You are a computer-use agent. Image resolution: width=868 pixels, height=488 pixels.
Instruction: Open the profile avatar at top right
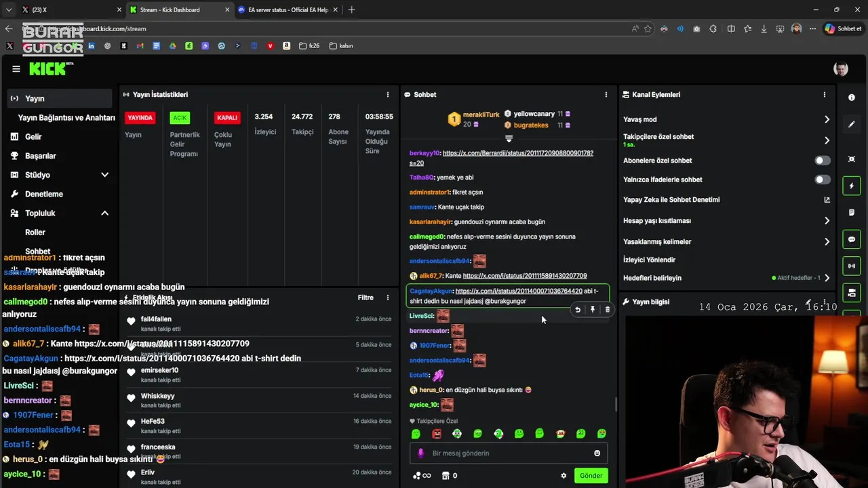pos(840,69)
